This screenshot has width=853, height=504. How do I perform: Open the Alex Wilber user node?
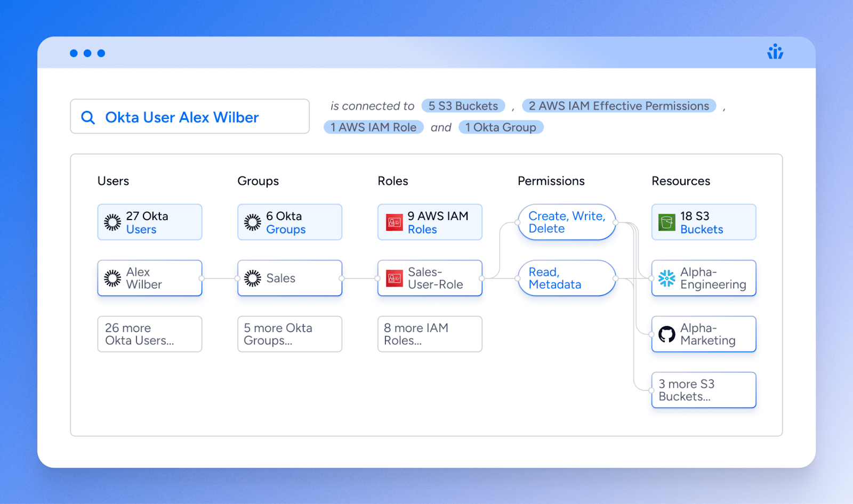(x=150, y=278)
